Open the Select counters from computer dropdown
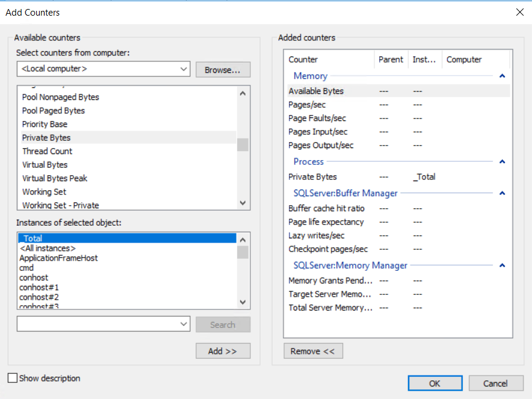The height and width of the screenshot is (399, 532). (184, 69)
